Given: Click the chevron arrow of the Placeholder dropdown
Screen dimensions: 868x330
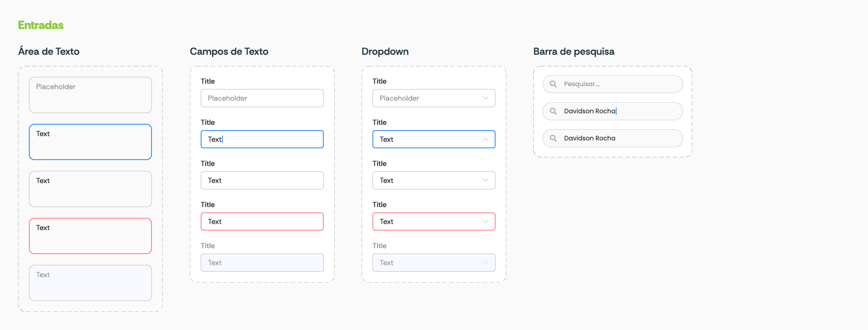Looking at the screenshot, I should (x=486, y=98).
